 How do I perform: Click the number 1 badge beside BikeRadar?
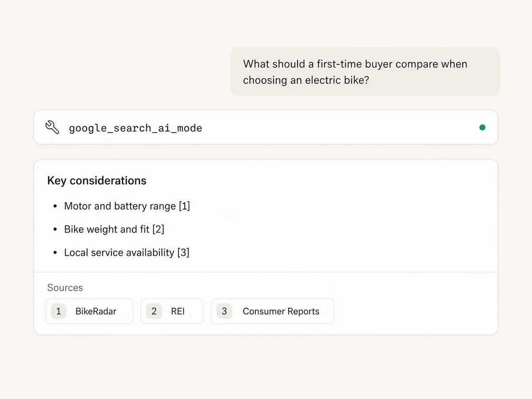tap(59, 311)
